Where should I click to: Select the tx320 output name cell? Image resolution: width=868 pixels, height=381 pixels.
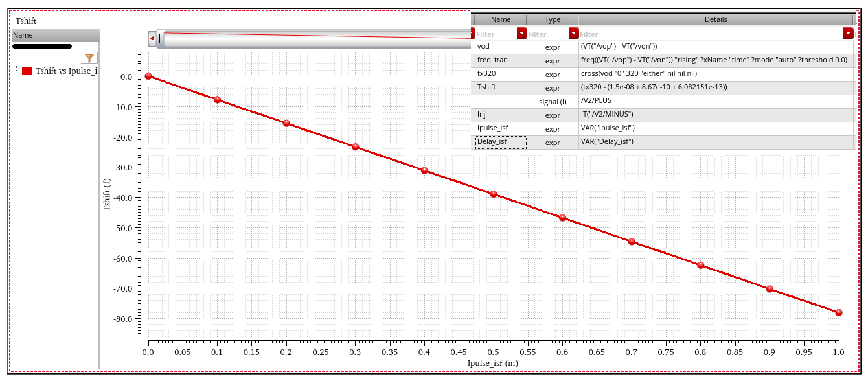point(501,74)
